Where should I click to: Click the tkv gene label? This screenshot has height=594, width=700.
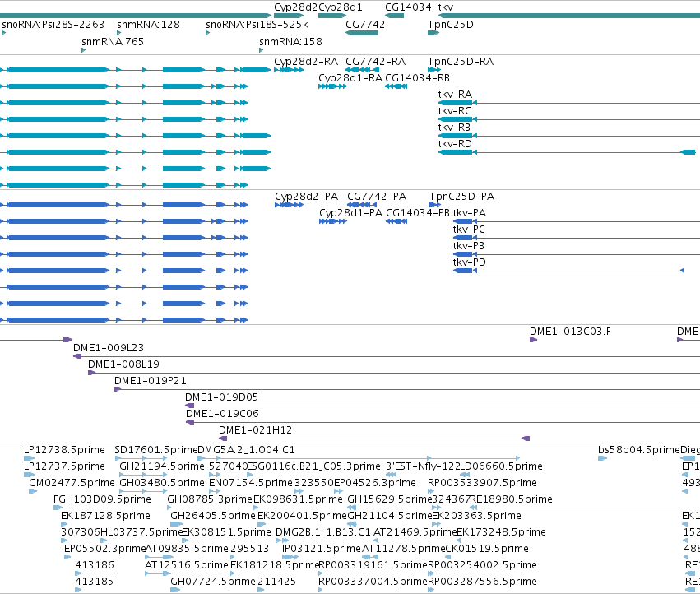(x=446, y=7)
